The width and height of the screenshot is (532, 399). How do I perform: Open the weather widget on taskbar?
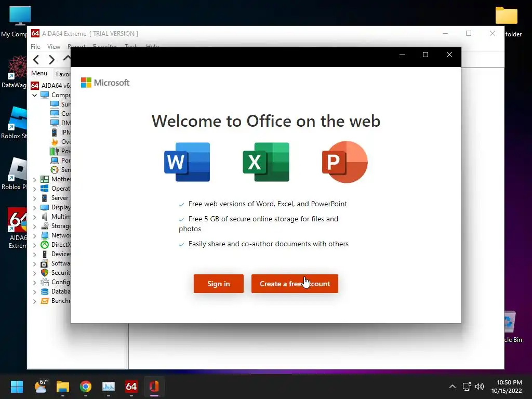coord(41,387)
